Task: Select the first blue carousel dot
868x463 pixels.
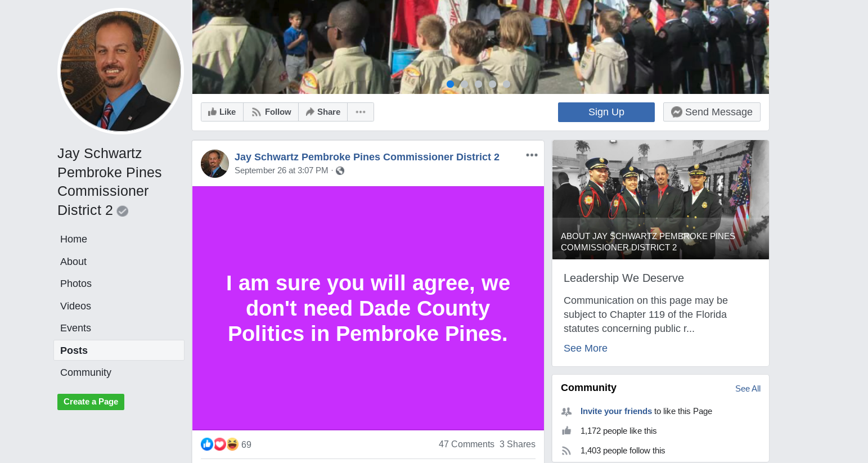Action: (450, 84)
